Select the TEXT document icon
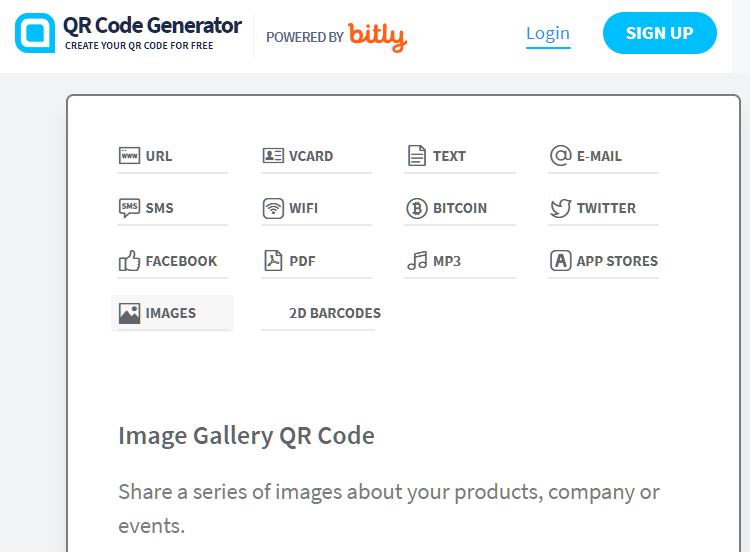 [417, 155]
